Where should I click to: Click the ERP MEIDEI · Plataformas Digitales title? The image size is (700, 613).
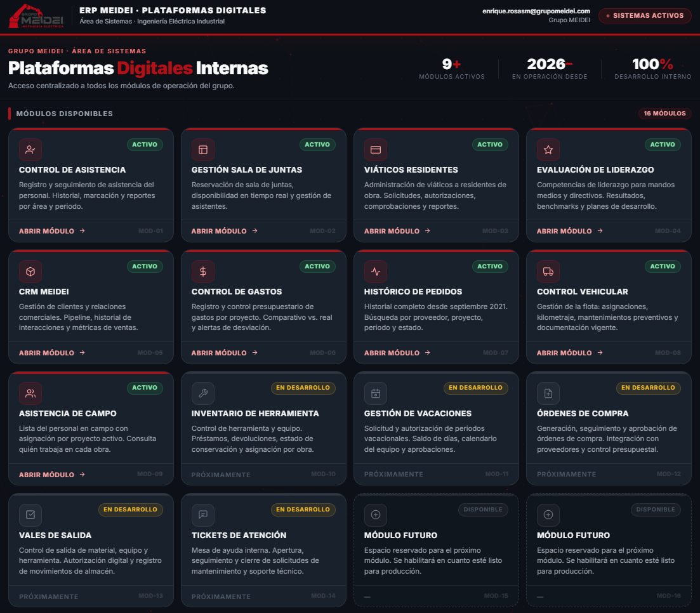tap(173, 10)
